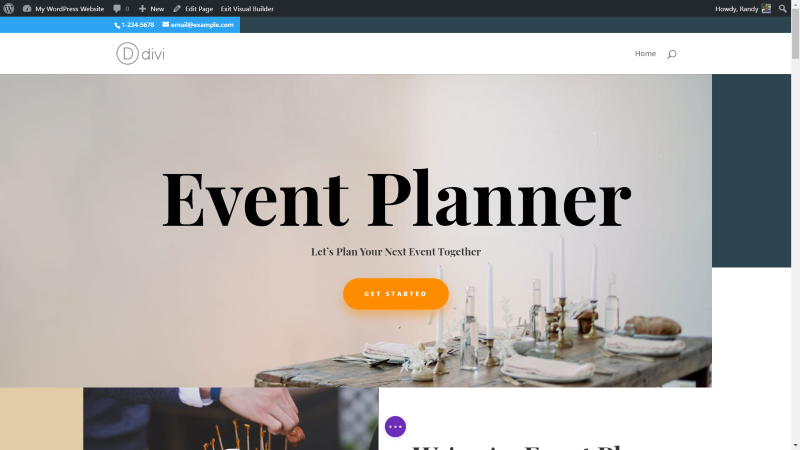Click the WordPress logo icon
800x450 pixels.
(x=9, y=8)
